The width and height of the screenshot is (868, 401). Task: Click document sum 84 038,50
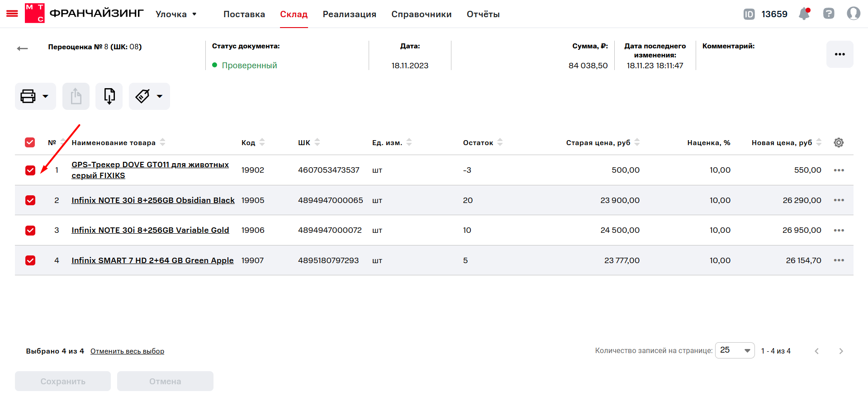(588, 66)
